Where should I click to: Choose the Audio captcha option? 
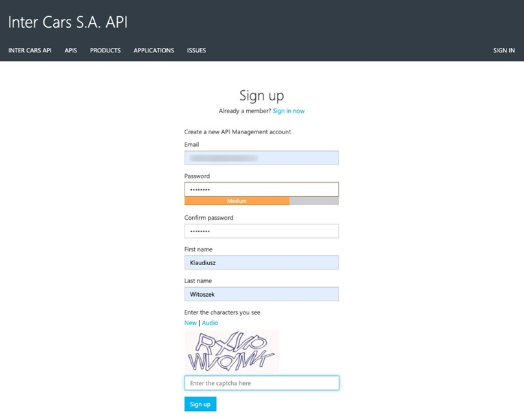pyautogui.click(x=210, y=323)
